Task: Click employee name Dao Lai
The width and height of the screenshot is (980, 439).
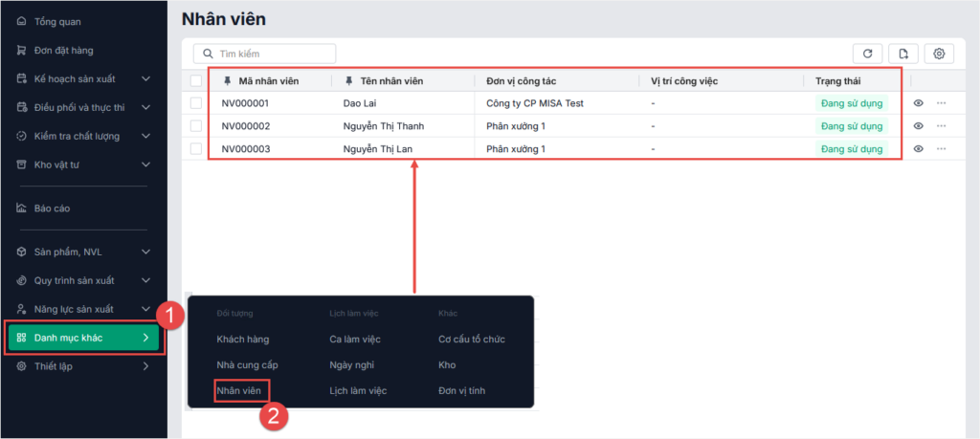Action: (362, 103)
